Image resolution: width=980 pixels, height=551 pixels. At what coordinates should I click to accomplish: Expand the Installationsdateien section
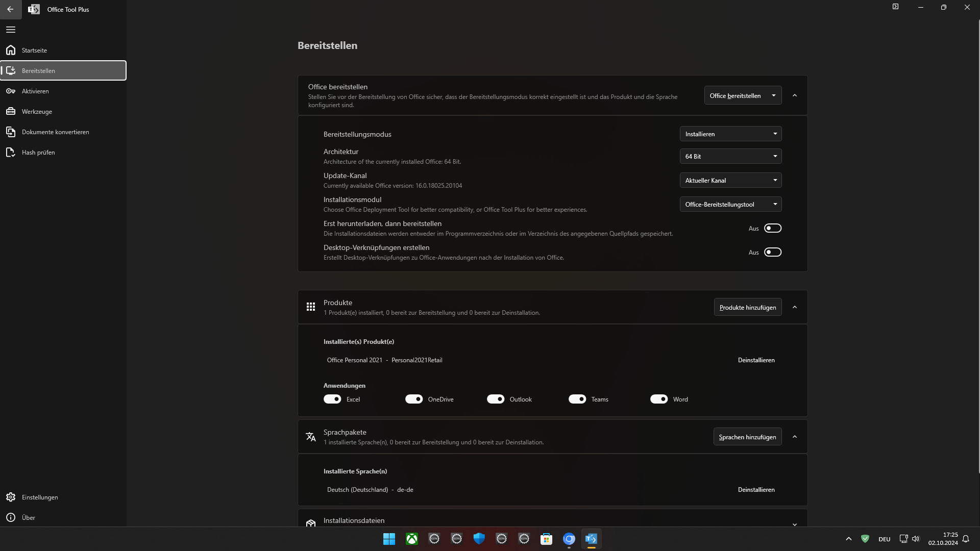[x=795, y=524]
